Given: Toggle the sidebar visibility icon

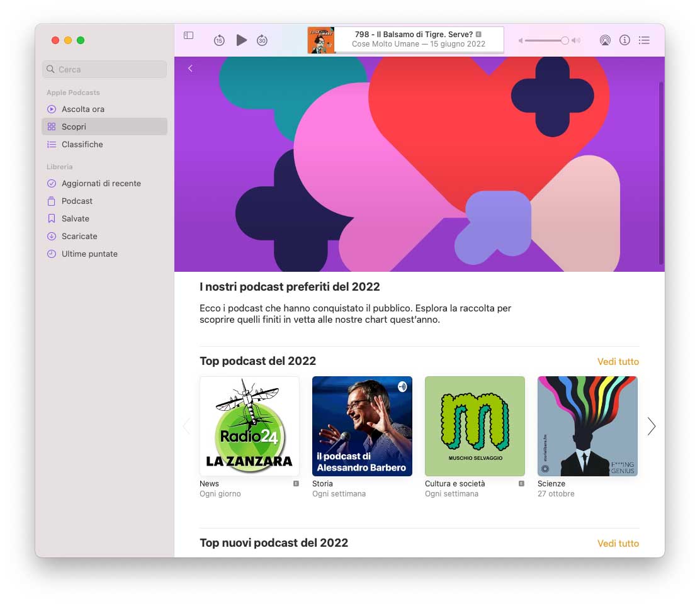Looking at the screenshot, I should [x=188, y=36].
